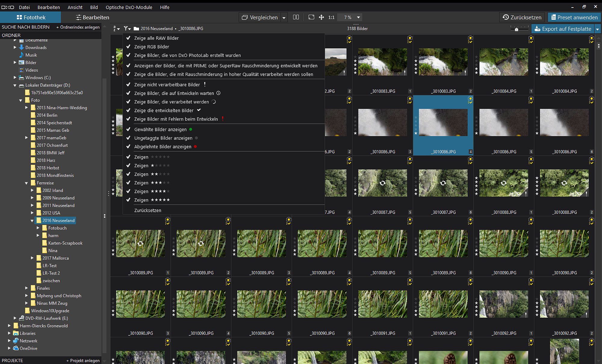Click the fullscreen display icon
Screen dimensions: 602x364
(x=311, y=17)
